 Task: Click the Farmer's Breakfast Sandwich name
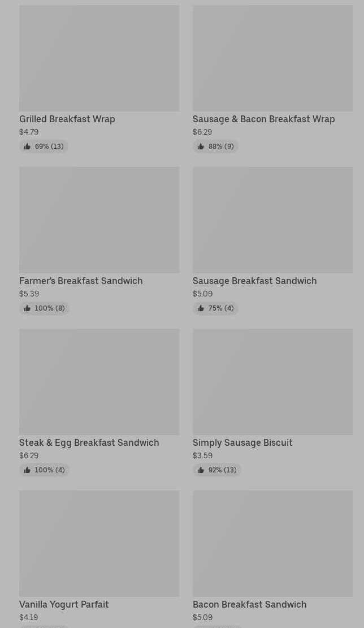(x=81, y=281)
